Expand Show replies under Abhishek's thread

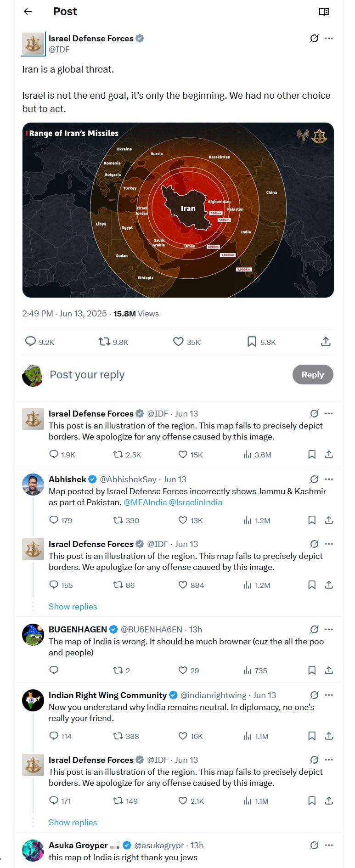[73, 606]
